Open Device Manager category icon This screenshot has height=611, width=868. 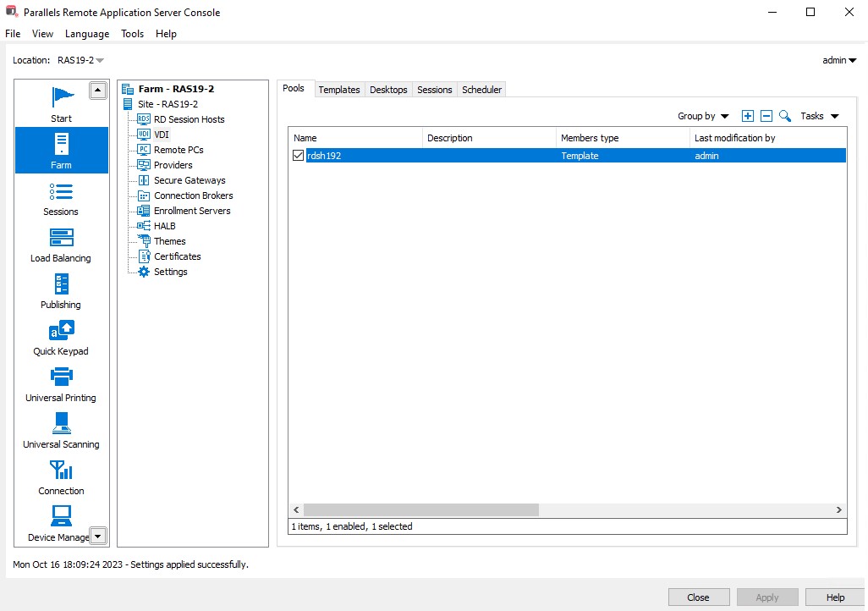(x=61, y=516)
